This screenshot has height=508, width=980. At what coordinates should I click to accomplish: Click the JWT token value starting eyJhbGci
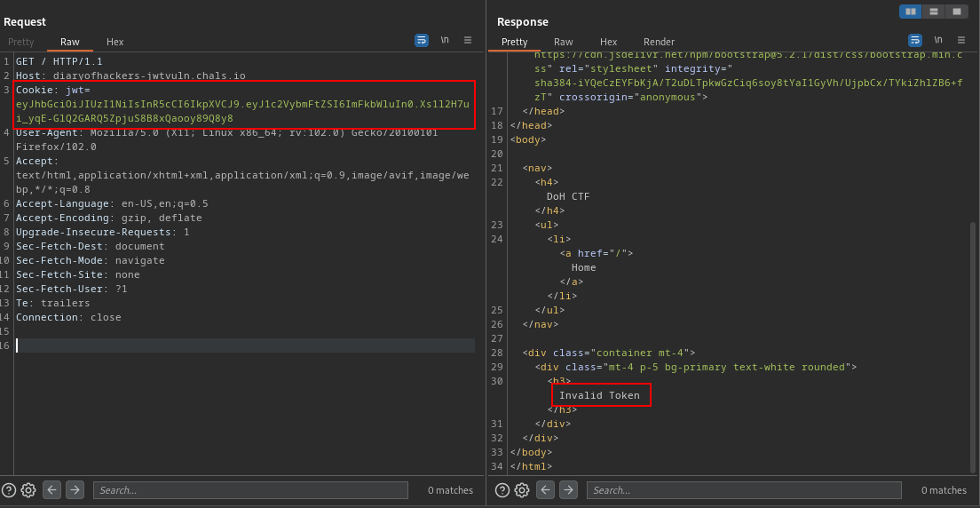(243, 111)
